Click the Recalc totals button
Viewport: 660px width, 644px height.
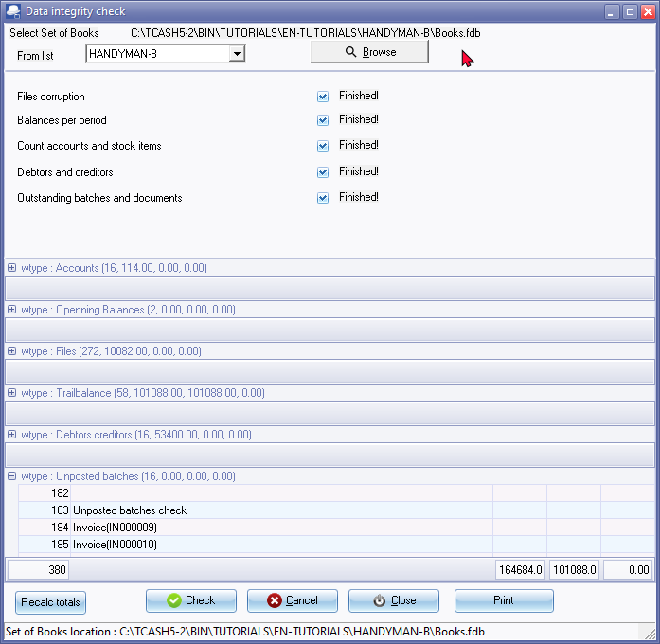point(50,602)
